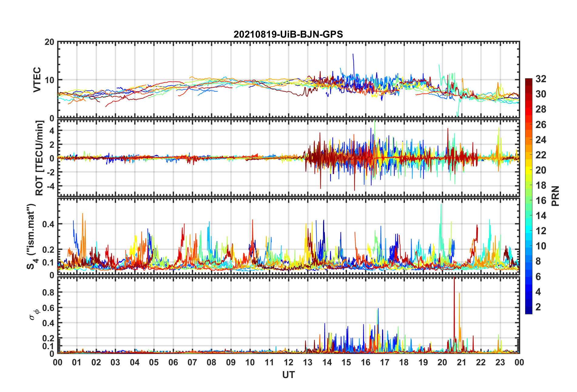Click the 01 hour tick on the UT axis
The height and width of the screenshot is (392, 577).
coord(77,362)
